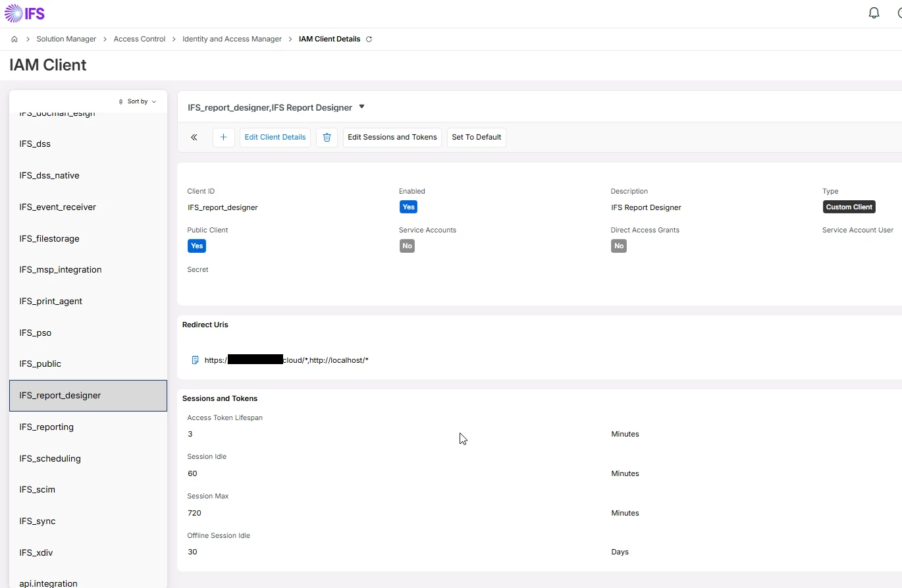Click Edit Client Details button

pos(275,138)
